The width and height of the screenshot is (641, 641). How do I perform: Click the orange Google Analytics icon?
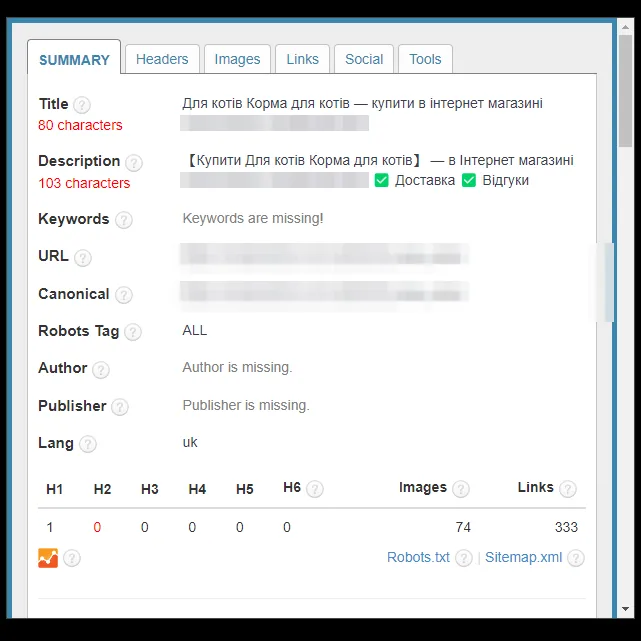click(x=48, y=558)
